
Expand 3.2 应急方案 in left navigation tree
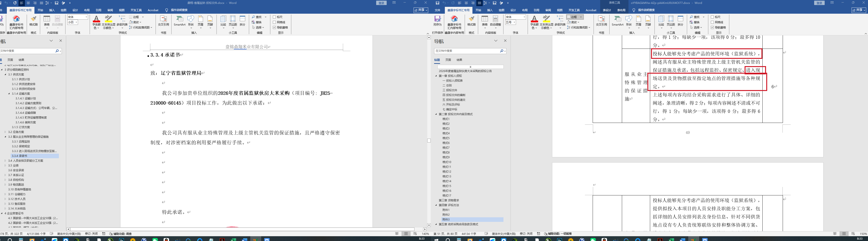[5, 132]
